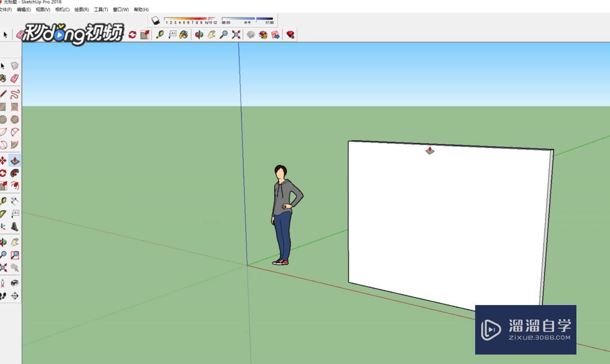Activate the Pan hand tool
Viewport: 610px width, 364px height.
(x=15, y=241)
